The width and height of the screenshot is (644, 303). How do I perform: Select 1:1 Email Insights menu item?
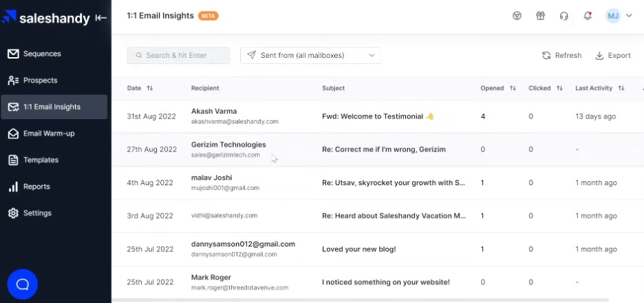click(x=54, y=107)
